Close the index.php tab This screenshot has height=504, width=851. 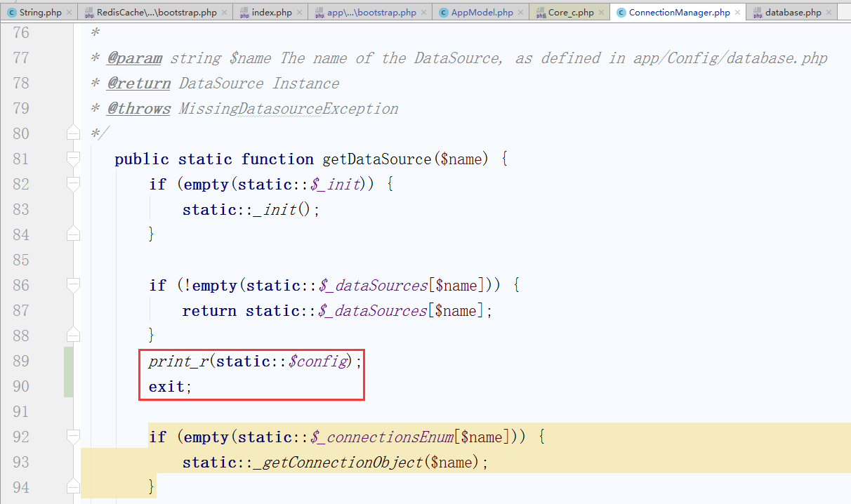coord(301,13)
